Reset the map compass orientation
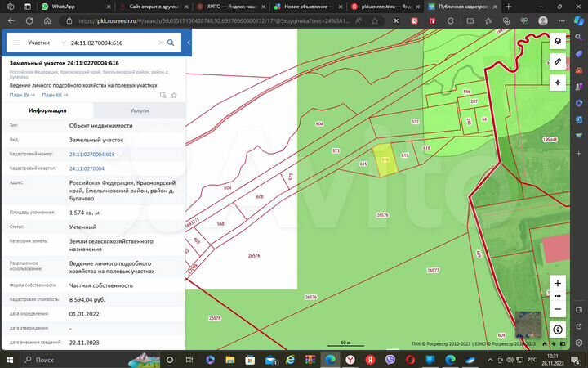The width and height of the screenshot is (588, 368). tap(557, 330)
